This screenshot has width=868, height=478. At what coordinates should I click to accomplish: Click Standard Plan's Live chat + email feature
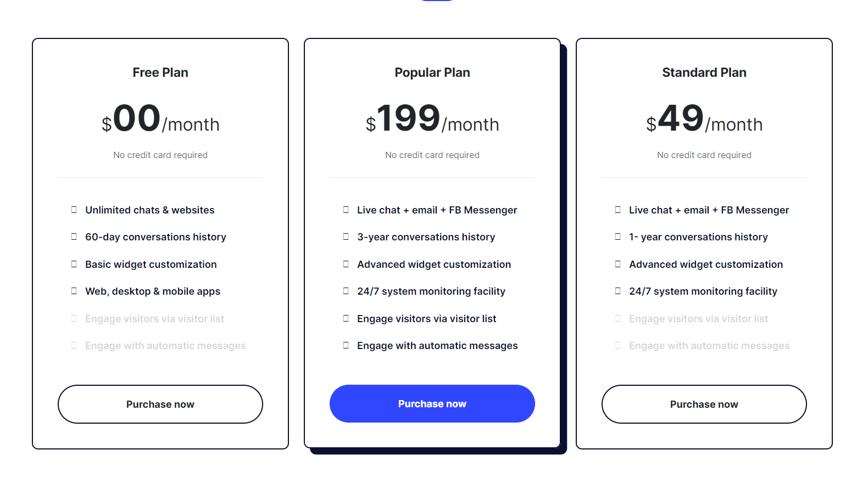[709, 210]
